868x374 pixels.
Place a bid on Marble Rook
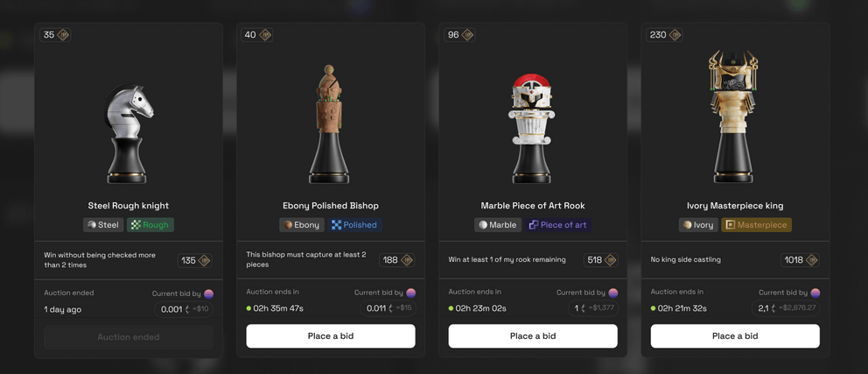[x=533, y=335]
